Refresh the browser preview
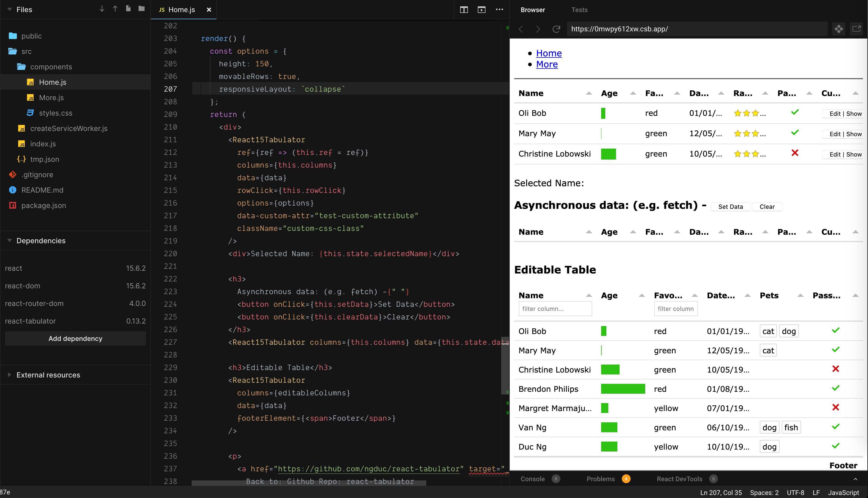Viewport: 868px width, 498px height. [556, 29]
